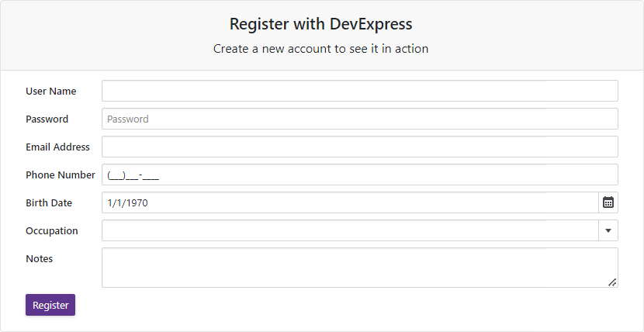Click the Birth Date label
Image resolution: width=644 pixels, height=332 pixels.
pos(49,202)
